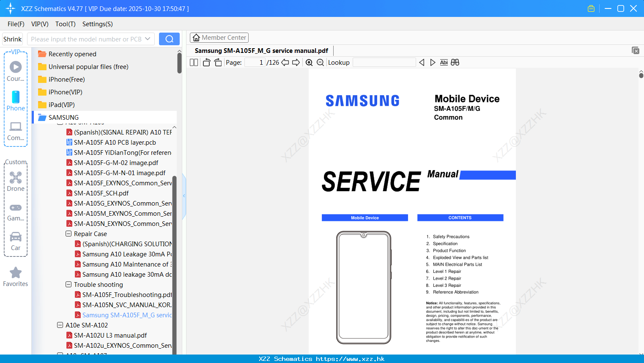Click the blue search button
The height and width of the screenshot is (363, 644).
tap(169, 39)
